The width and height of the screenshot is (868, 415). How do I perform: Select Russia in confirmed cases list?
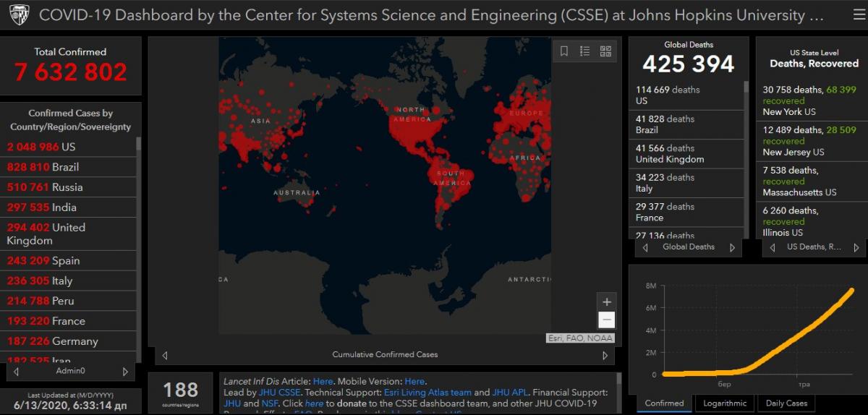(x=68, y=187)
